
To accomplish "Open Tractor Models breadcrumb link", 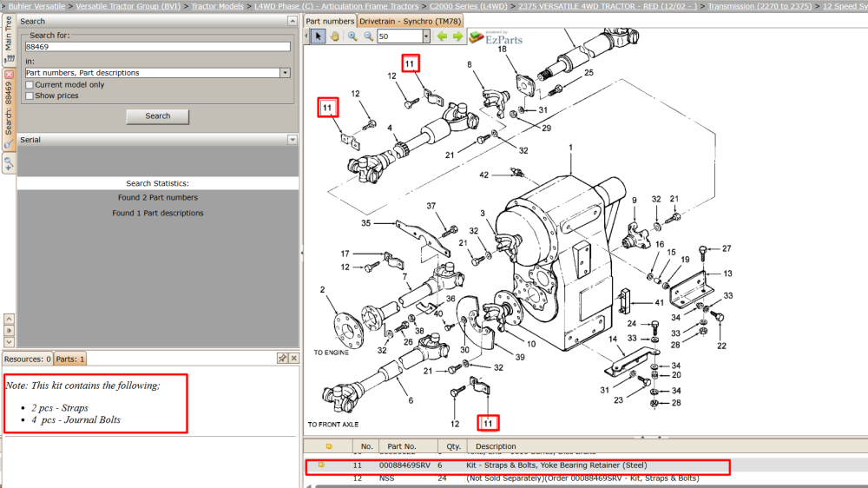I will click(x=218, y=6).
